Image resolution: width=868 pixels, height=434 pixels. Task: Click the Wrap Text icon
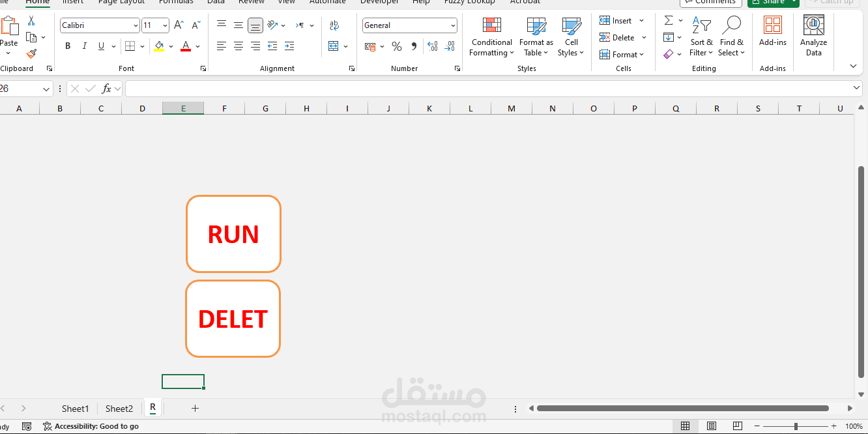coord(334,25)
